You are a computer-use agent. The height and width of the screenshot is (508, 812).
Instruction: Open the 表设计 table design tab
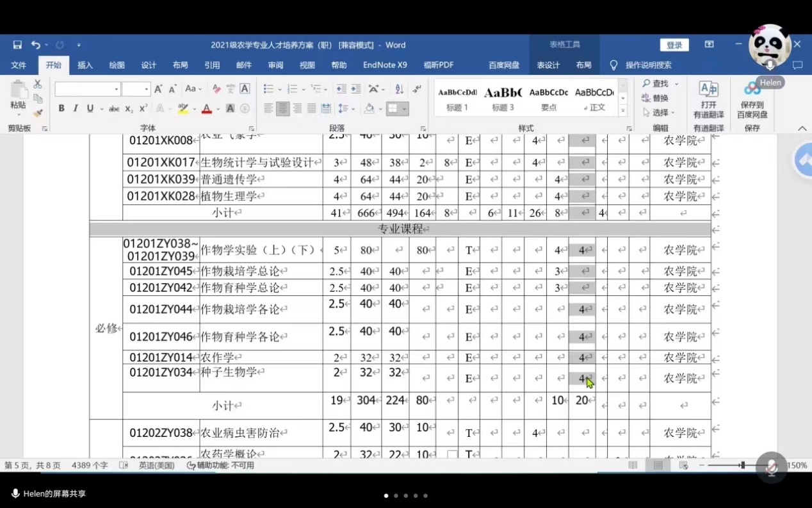(x=548, y=65)
